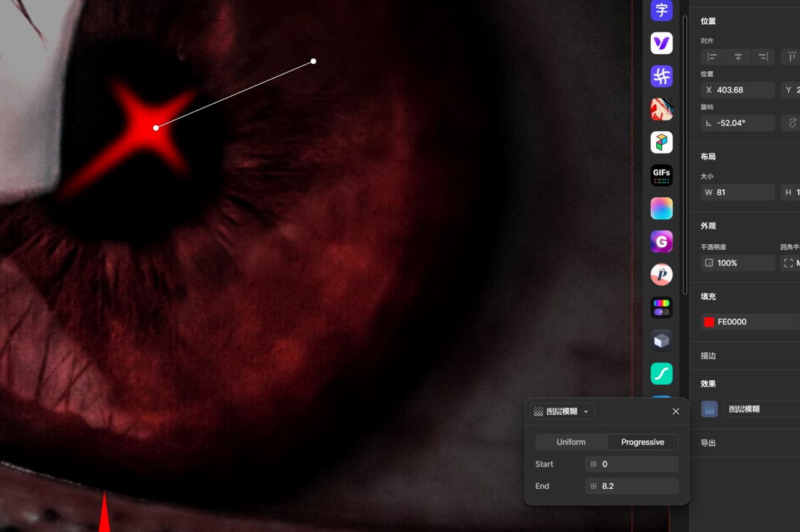Open the purple 字 plugin icon
This screenshot has width=800, height=532.
pyautogui.click(x=662, y=10)
